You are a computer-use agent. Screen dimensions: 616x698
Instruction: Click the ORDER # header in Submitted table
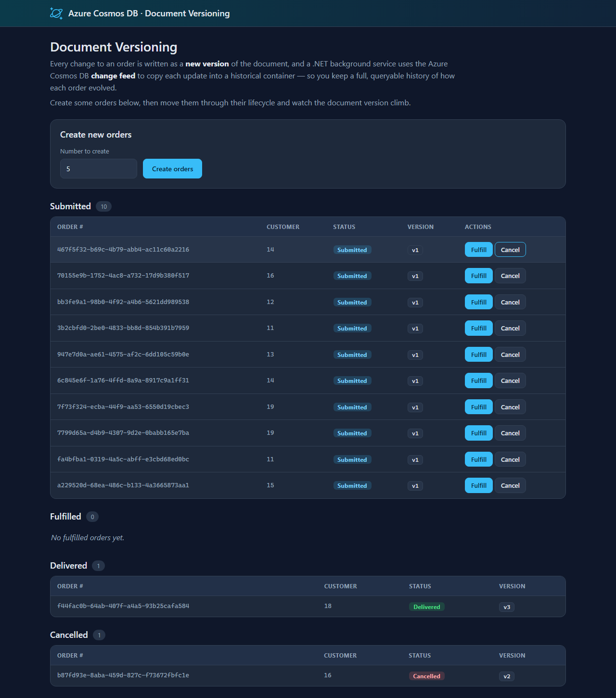click(x=70, y=227)
